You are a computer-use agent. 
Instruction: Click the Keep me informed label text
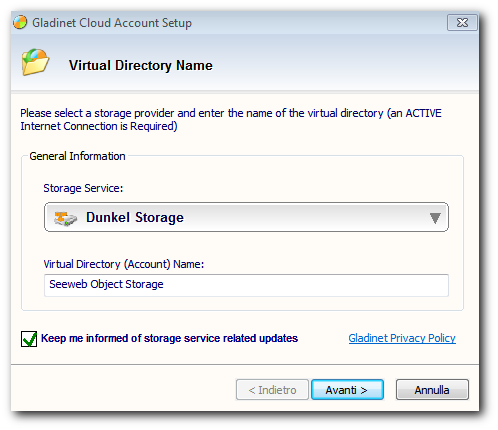(x=169, y=338)
